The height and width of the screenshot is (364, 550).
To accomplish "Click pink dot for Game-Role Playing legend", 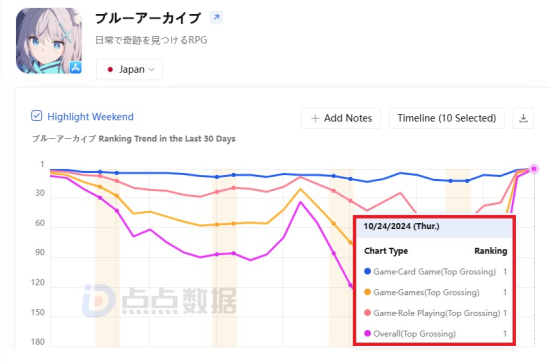I will point(368,312).
